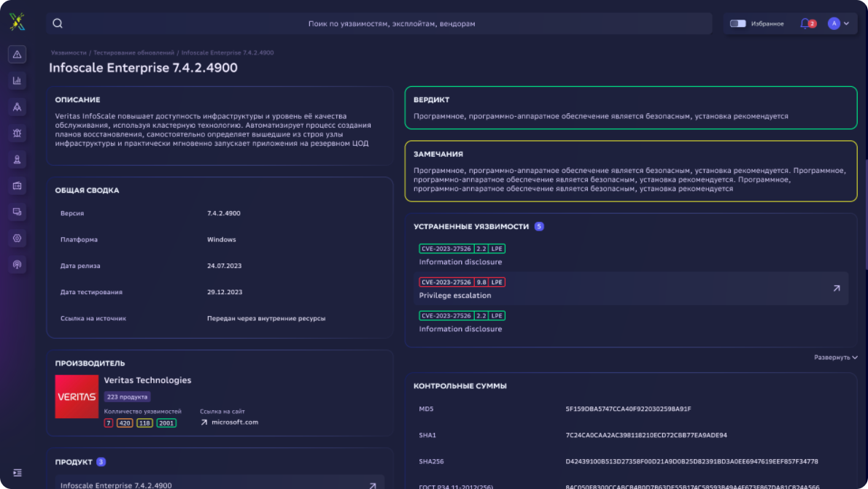Click the product count badge 3

[x=101, y=462]
